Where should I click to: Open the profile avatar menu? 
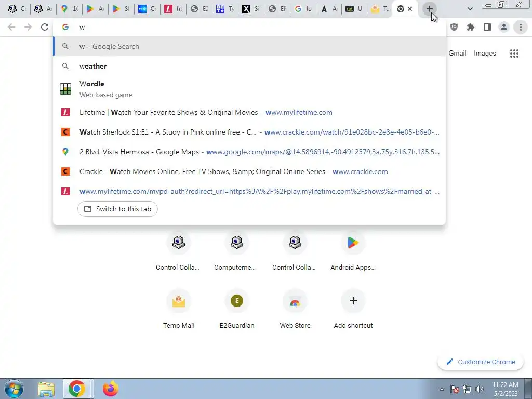click(504, 27)
